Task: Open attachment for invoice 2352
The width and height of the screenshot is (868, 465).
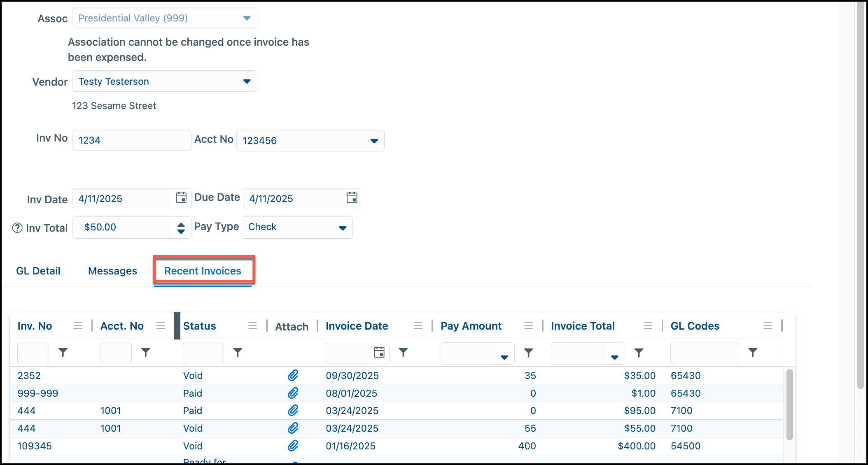Action: coord(293,375)
